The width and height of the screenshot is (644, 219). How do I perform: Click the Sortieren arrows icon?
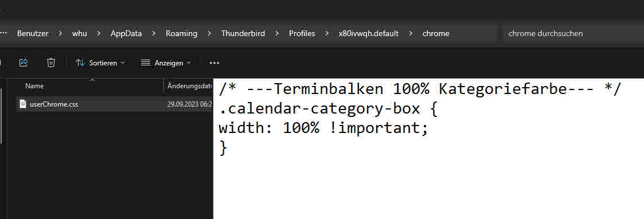pos(80,63)
